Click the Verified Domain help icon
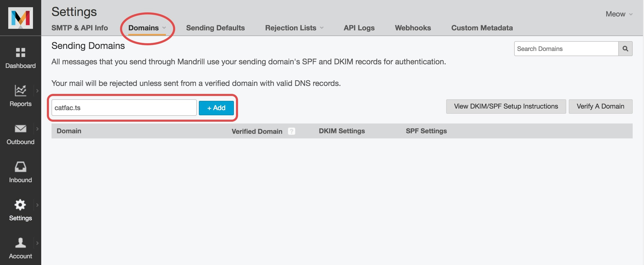The width and height of the screenshot is (644, 265). point(291,131)
